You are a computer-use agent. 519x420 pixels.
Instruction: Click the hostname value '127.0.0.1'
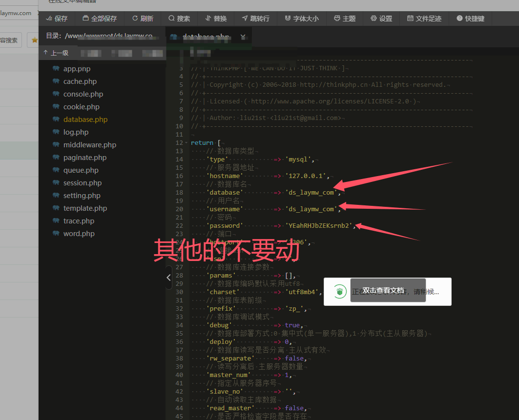306,176
